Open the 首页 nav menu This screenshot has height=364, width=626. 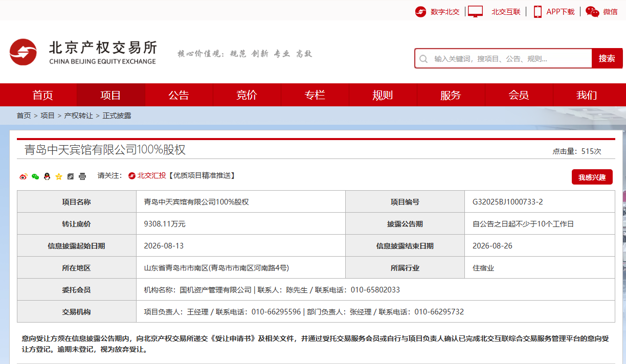pos(42,95)
